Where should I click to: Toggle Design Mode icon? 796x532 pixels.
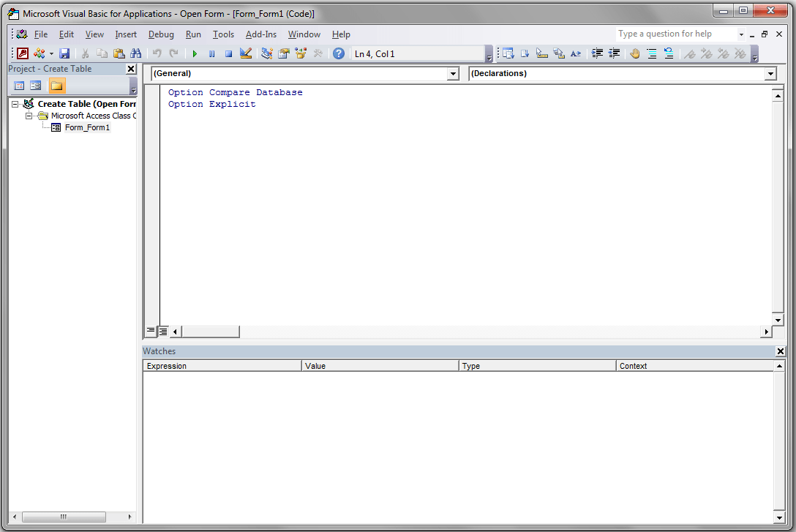[246, 53]
